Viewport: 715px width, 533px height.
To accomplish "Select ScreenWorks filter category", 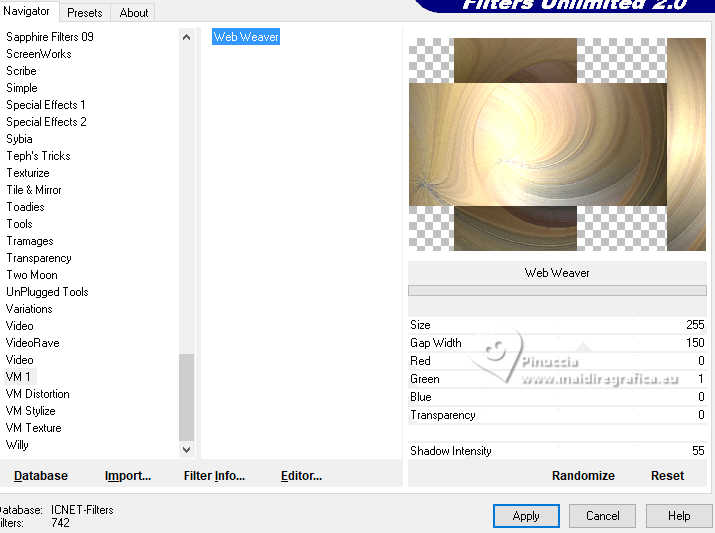I will [39, 54].
